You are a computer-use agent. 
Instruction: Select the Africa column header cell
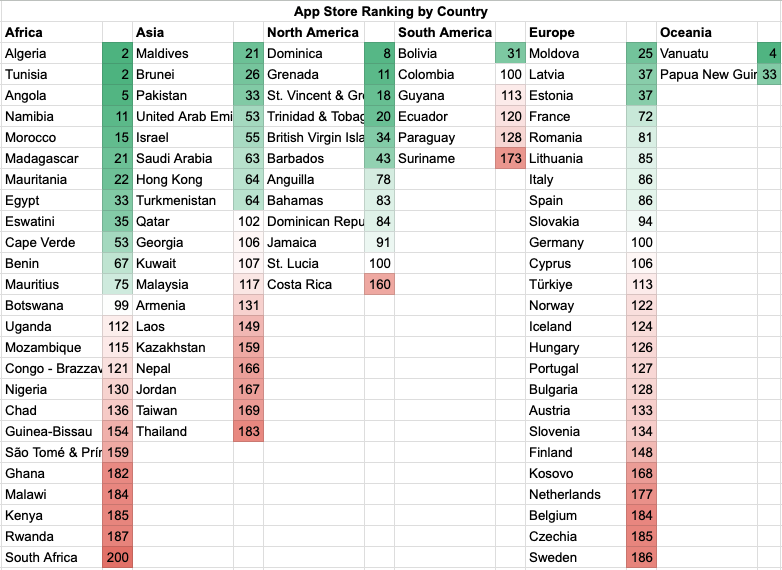52,33
